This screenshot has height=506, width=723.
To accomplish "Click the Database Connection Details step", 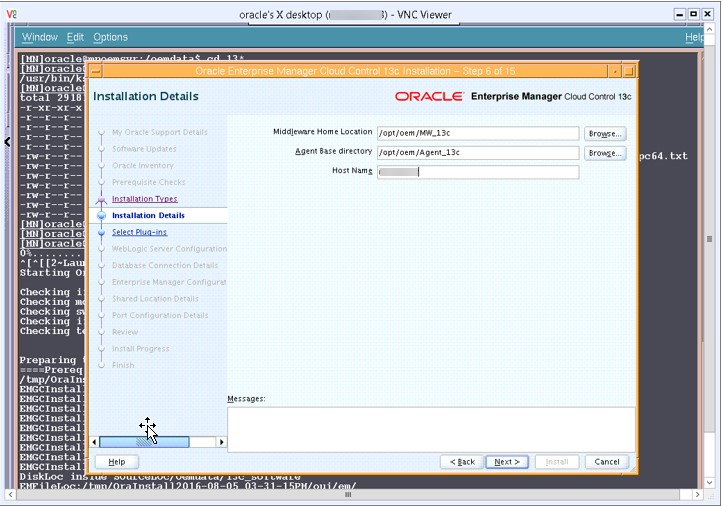I will [x=165, y=265].
